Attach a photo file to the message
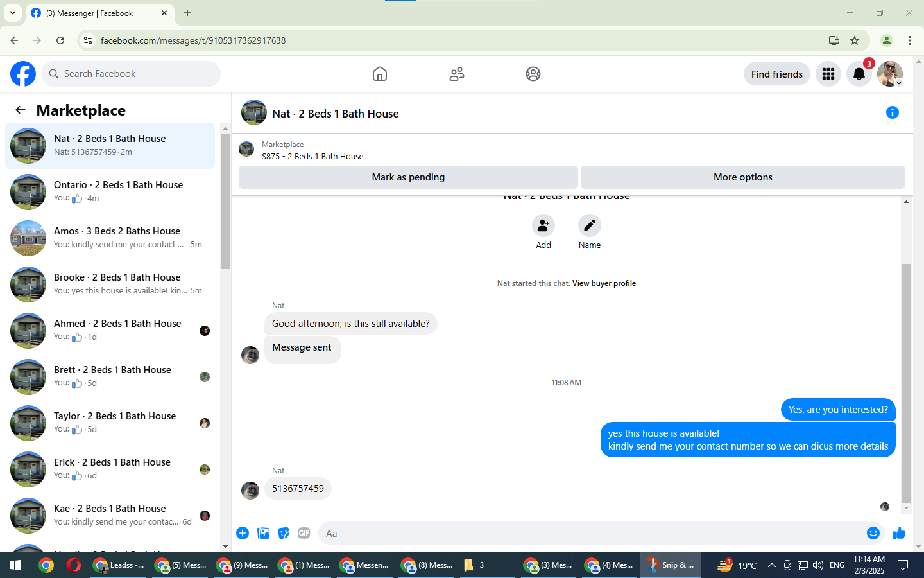Image resolution: width=924 pixels, height=578 pixels. tap(263, 533)
